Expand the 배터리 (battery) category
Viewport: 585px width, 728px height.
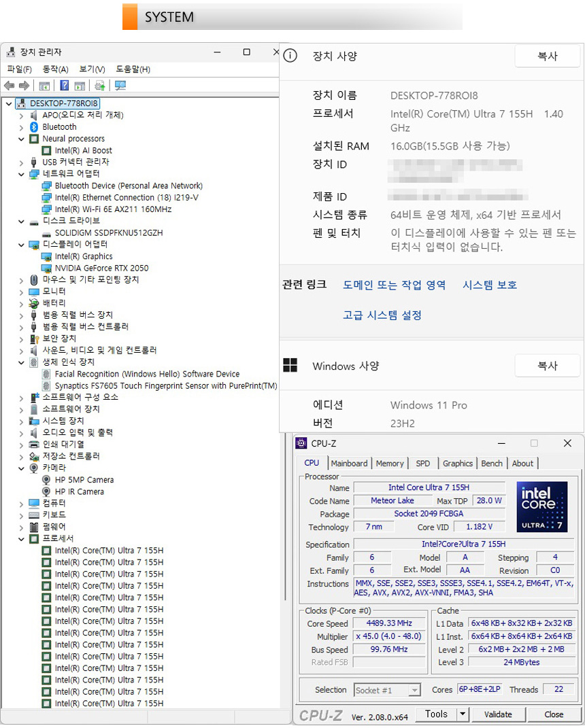tap(21, 303)
